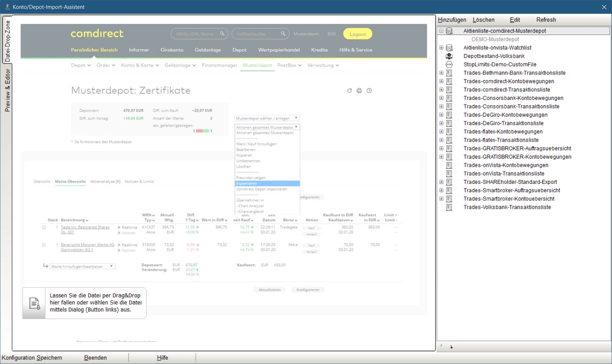612x364 pixels.
Task: Select the "Trades-DeGiro-Transaktionsliste" row text
Action: pos(503,123)
